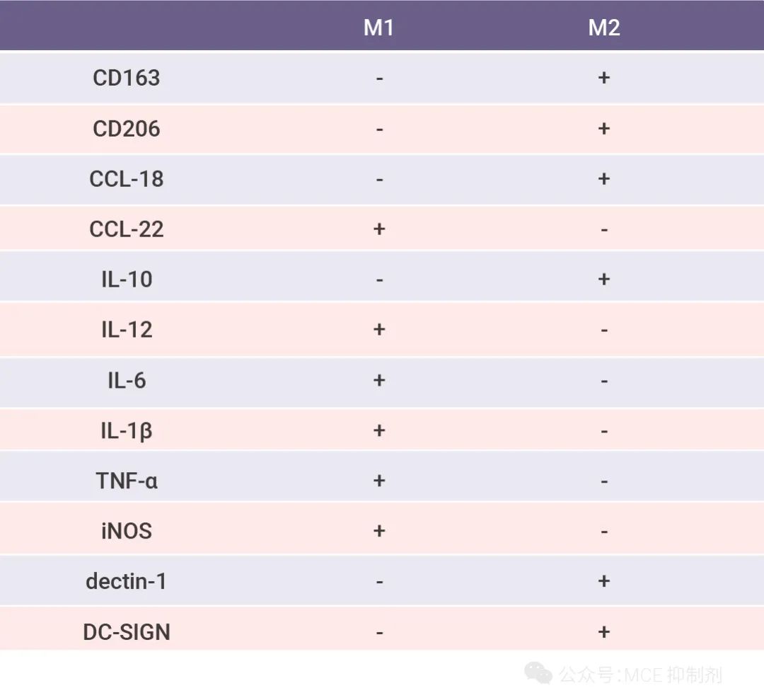The width and height of the screenshot is (764, 700).
Task: Click the 公众号:MCE 抑制剂 watermark text
Action: [640, 675]
